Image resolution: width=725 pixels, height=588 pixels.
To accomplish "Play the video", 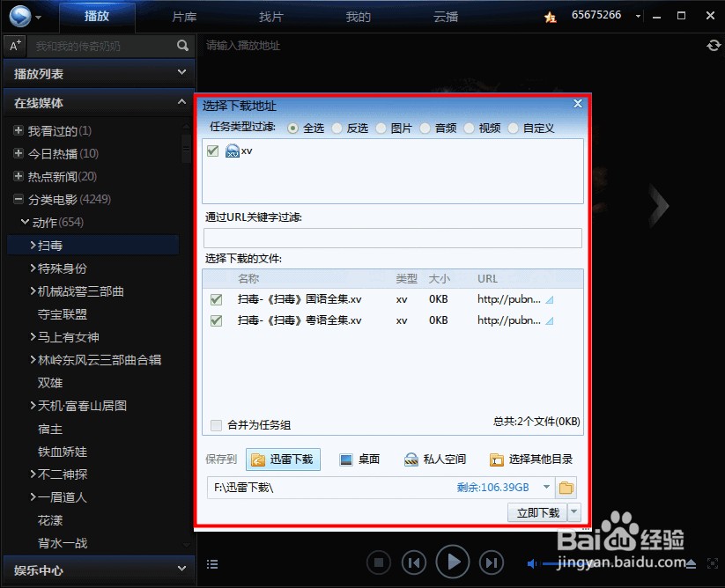I will pos(453,562).
